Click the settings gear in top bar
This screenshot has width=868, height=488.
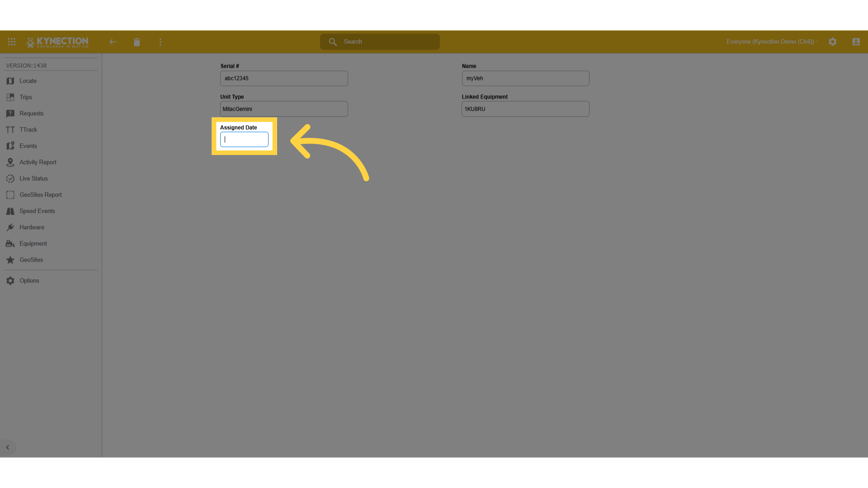tap(833, 42)
